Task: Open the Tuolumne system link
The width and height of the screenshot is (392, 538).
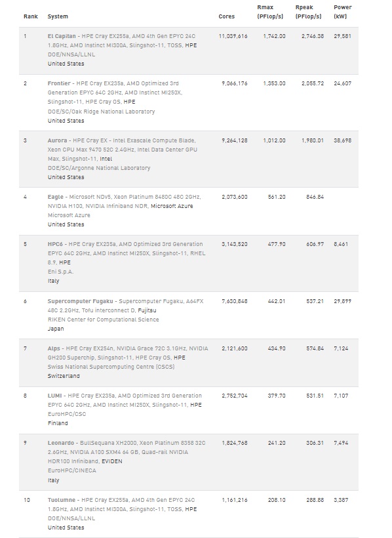Action: pyautogui.click(x=62, y=500)
